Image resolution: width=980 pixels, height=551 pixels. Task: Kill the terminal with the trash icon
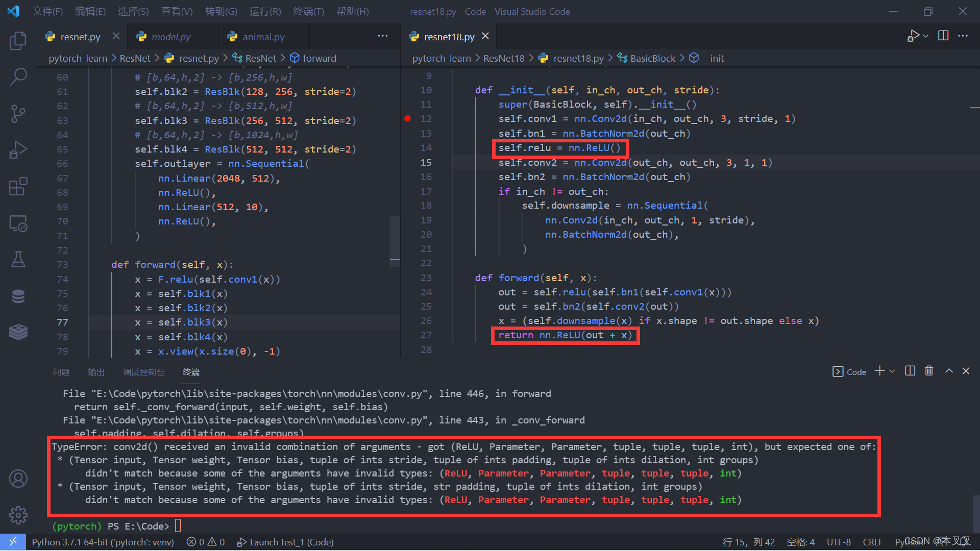(929, 371)
